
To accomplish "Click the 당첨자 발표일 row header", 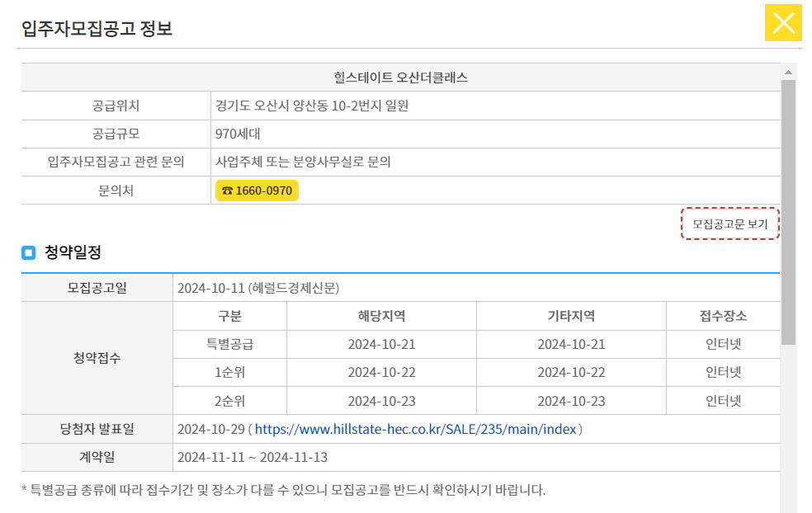I will tap(97, 429).
